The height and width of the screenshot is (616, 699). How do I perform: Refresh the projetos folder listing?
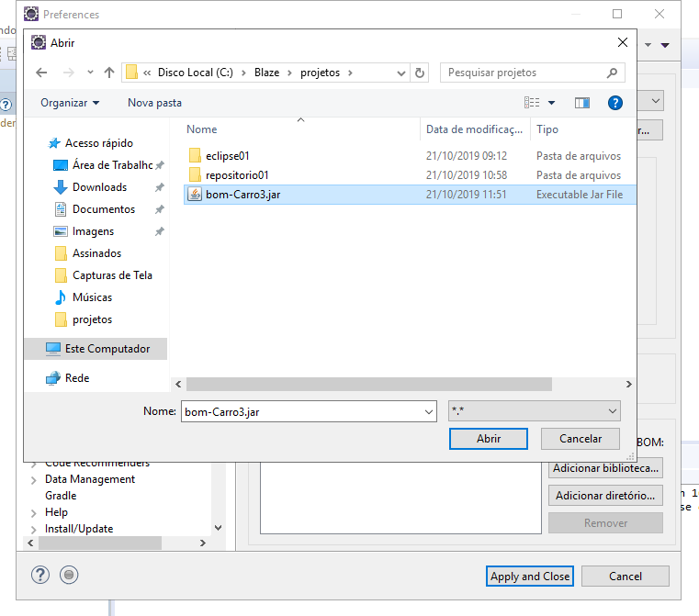coord(420,73)
